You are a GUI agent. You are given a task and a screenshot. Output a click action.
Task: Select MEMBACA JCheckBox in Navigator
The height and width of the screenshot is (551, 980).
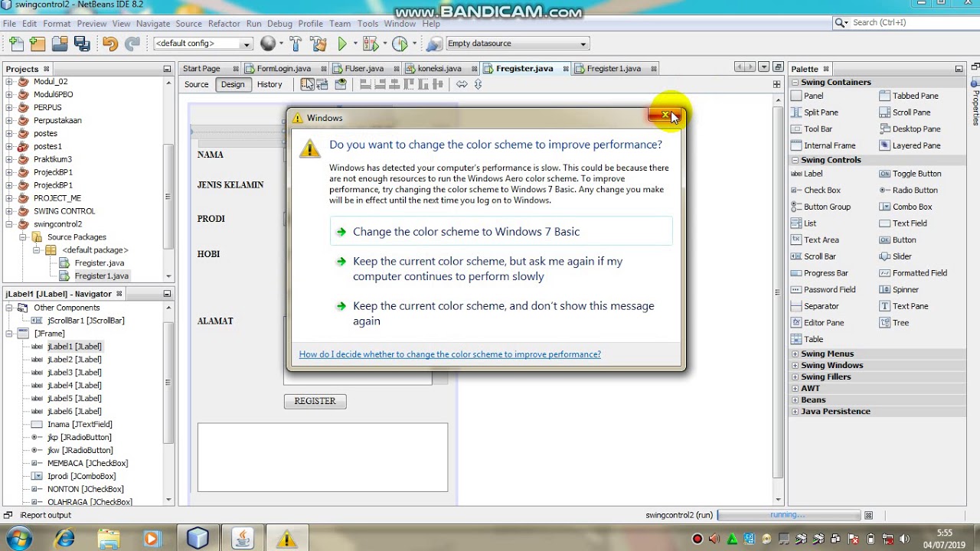80,463
